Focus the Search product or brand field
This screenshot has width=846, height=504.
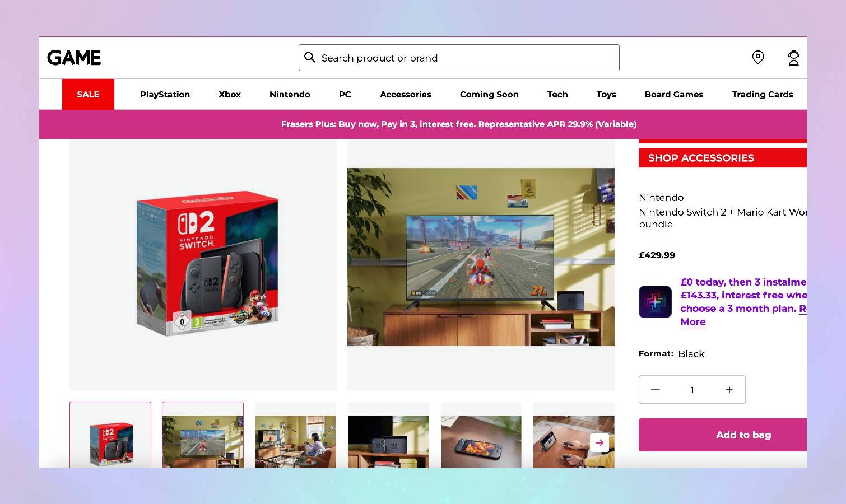coord(459,58)
